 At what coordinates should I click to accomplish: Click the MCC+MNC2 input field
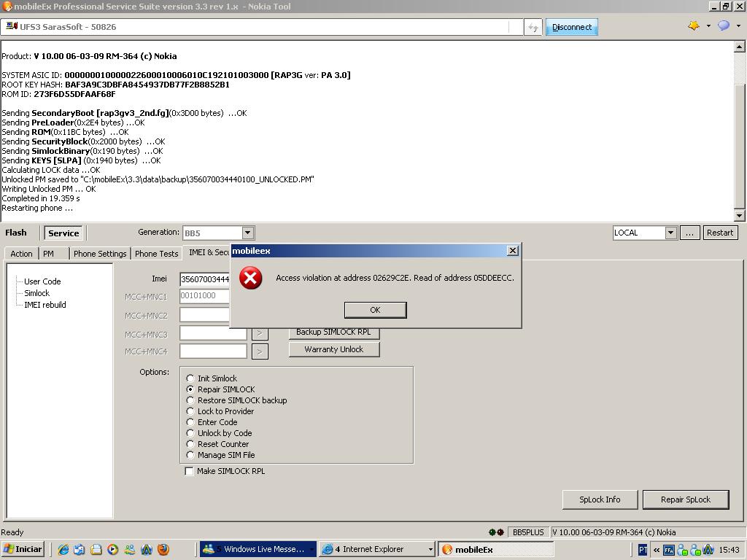pos(205,315)
